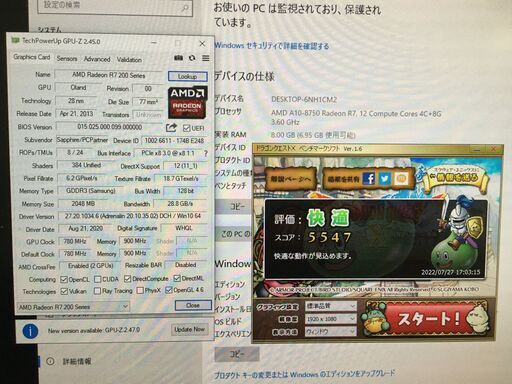512x384 pixels.
Task: Click the Bus Interface question mark
Action: (206, 153)
